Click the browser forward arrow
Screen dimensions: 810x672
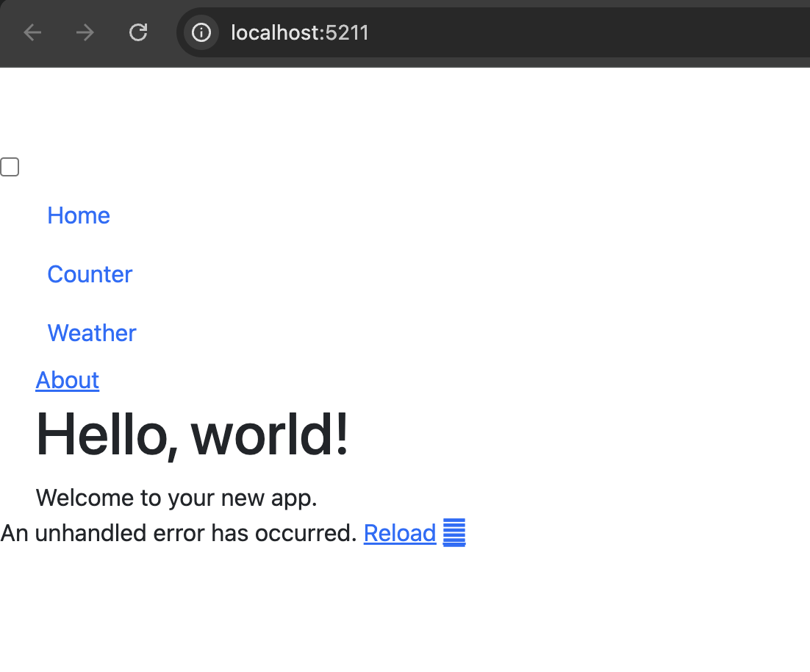[85, 32]
